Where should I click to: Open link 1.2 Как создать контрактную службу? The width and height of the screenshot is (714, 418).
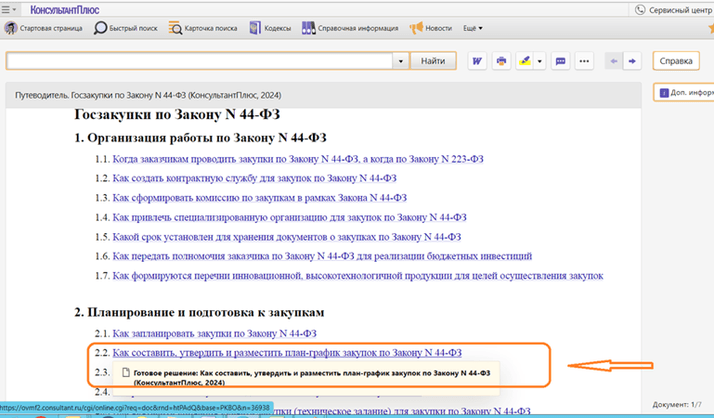(255, 178)
